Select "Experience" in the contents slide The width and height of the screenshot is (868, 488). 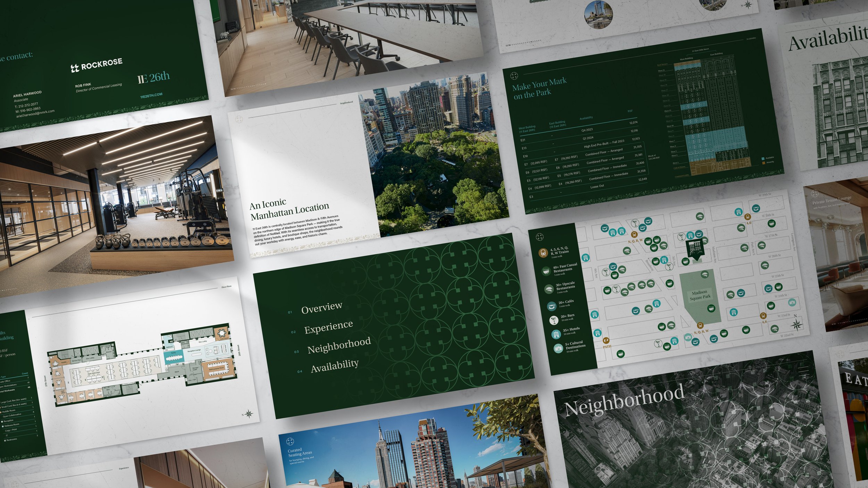tap(328, 327)
